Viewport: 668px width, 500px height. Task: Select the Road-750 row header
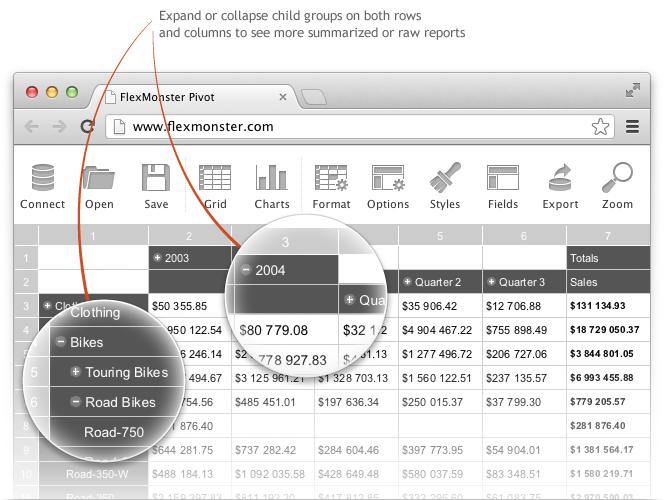(x=114, y=432)
